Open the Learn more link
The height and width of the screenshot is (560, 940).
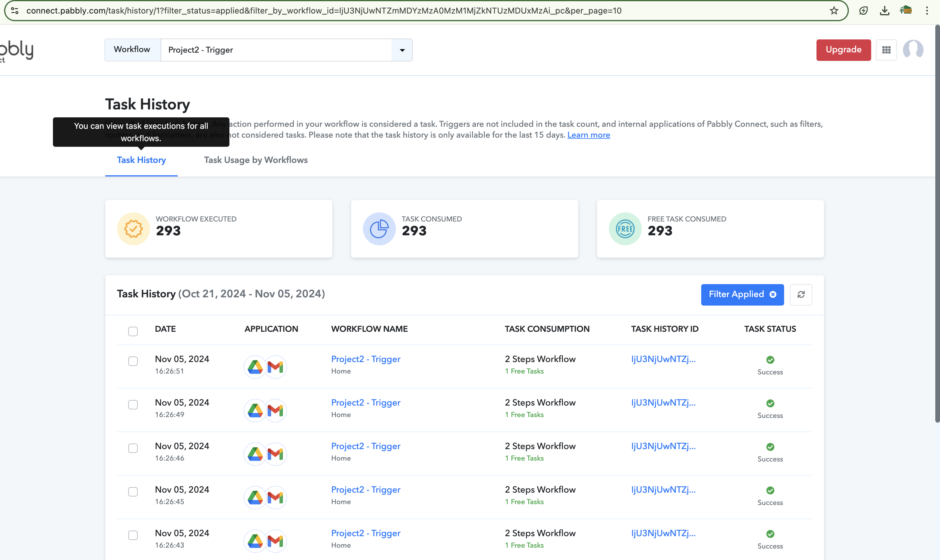click(589, 135)
